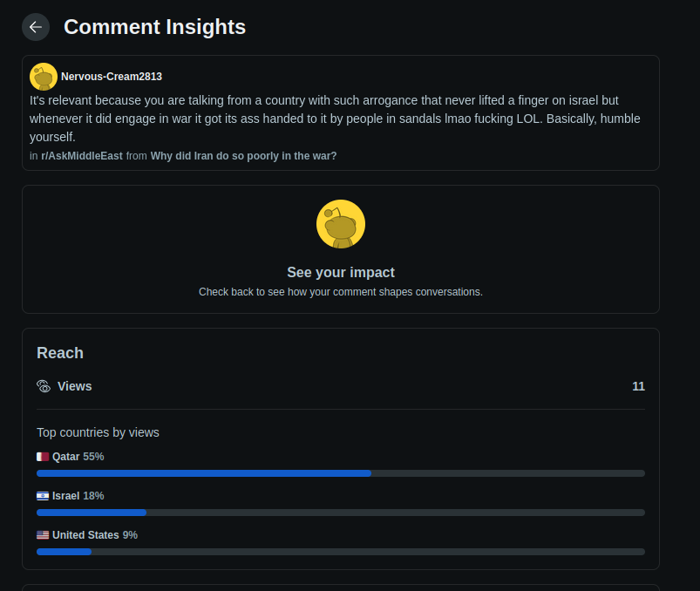Click the Comment Insights page title
The width and height of the screenshot is (700, 591).
tap(154, 27)
